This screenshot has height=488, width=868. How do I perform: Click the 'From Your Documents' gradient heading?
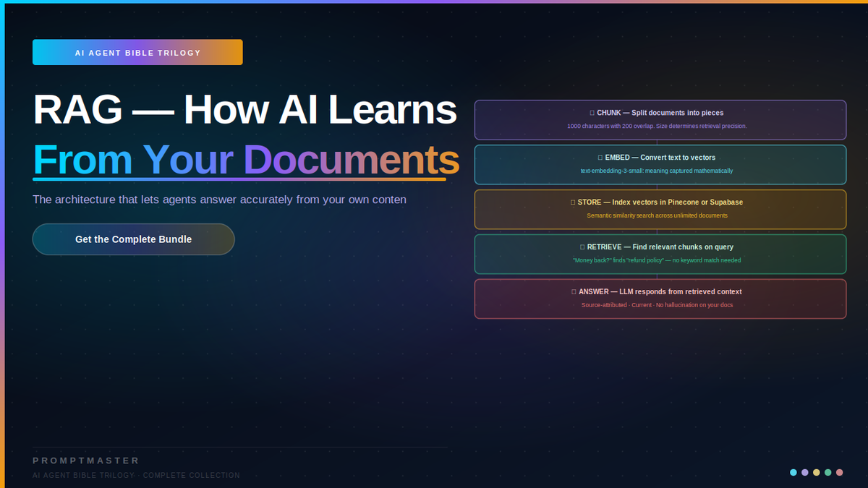point(246,160)
